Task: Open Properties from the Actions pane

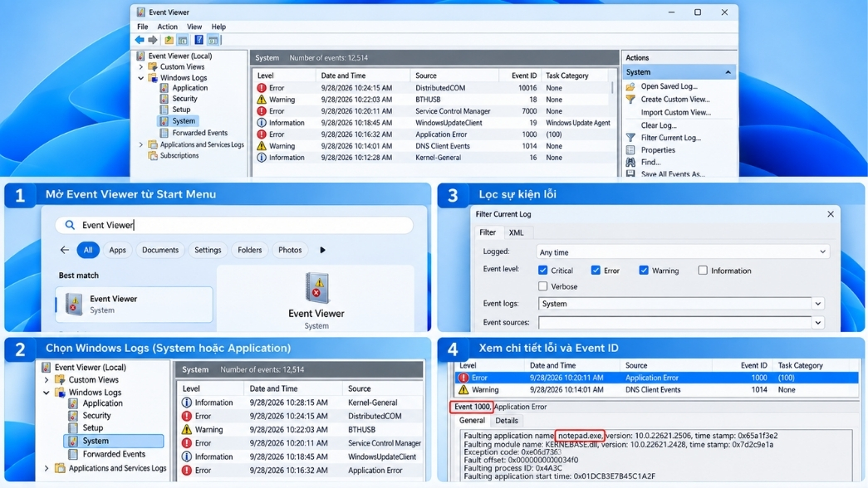Action: click(658, 150)
